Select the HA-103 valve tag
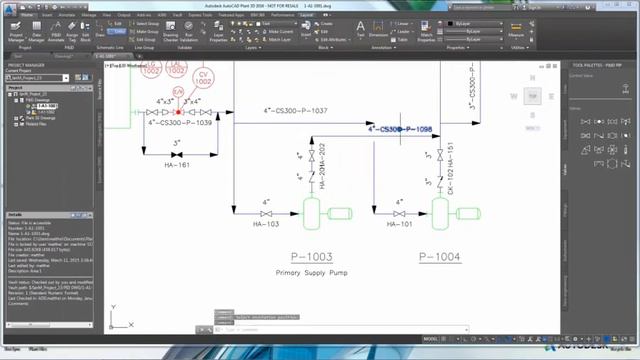The height and width of the screenshot is (360, 640). 266,224
